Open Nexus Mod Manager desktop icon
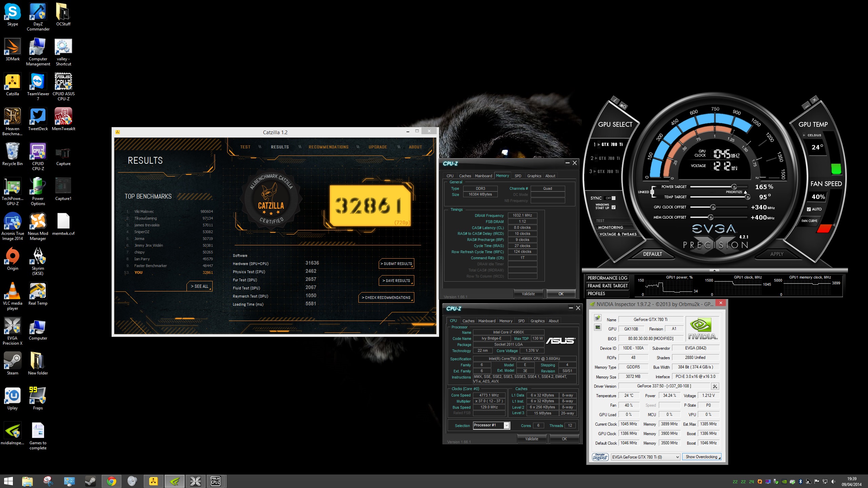 click(x=38, y=227)
